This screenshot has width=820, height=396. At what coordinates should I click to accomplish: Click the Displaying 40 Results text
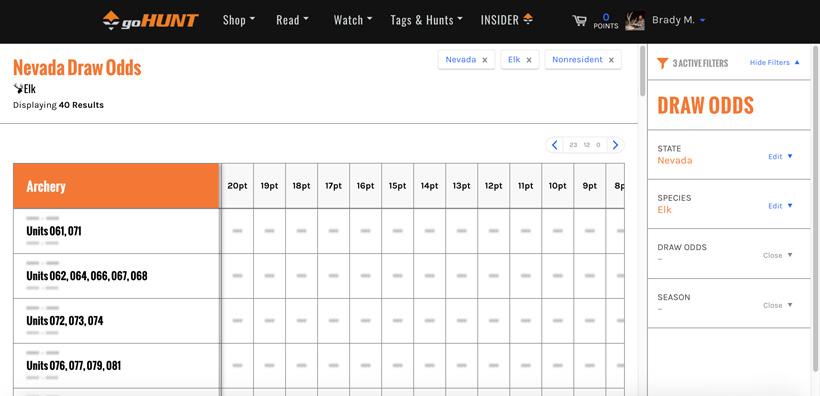(59, 105)
